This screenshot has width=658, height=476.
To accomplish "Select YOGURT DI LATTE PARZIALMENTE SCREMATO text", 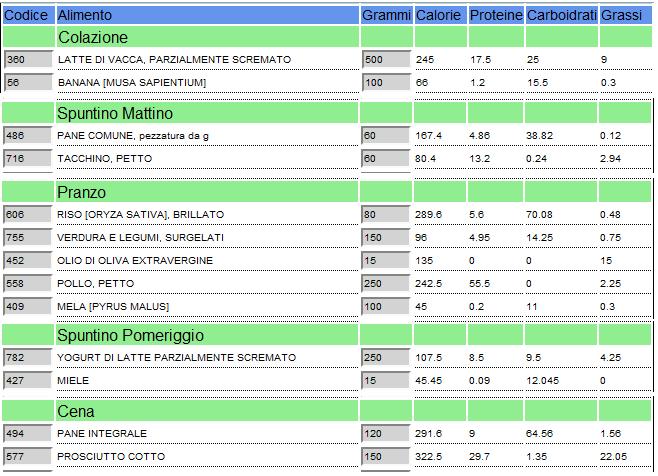I will [x=177, y=358].
